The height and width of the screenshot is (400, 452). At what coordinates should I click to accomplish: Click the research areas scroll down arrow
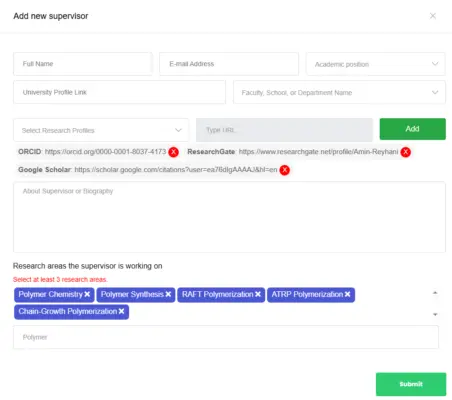pos(435,314)
